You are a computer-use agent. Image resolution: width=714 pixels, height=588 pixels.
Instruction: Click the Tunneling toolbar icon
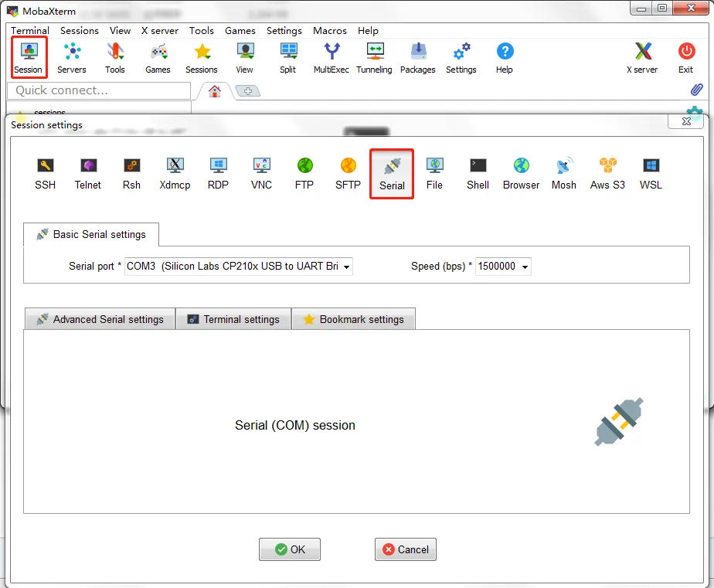point(374,58)
